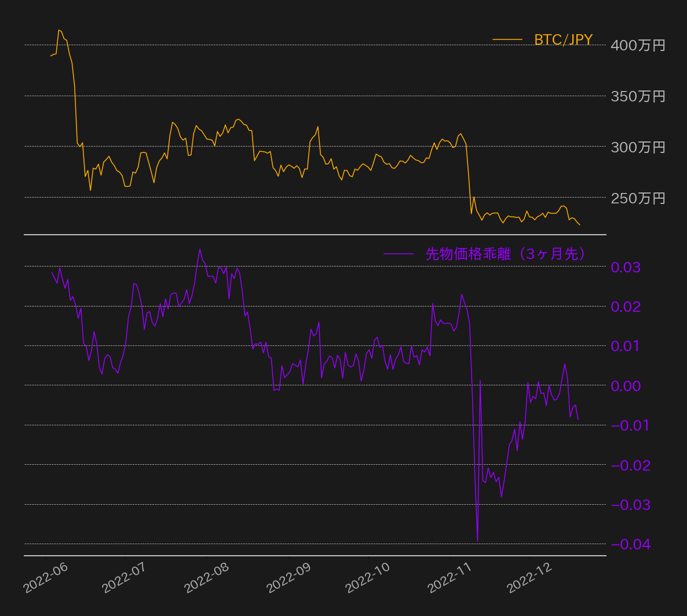Click the −0.02 purple axis label
This screenshot has height=616, width=687.
click(630, 465)
